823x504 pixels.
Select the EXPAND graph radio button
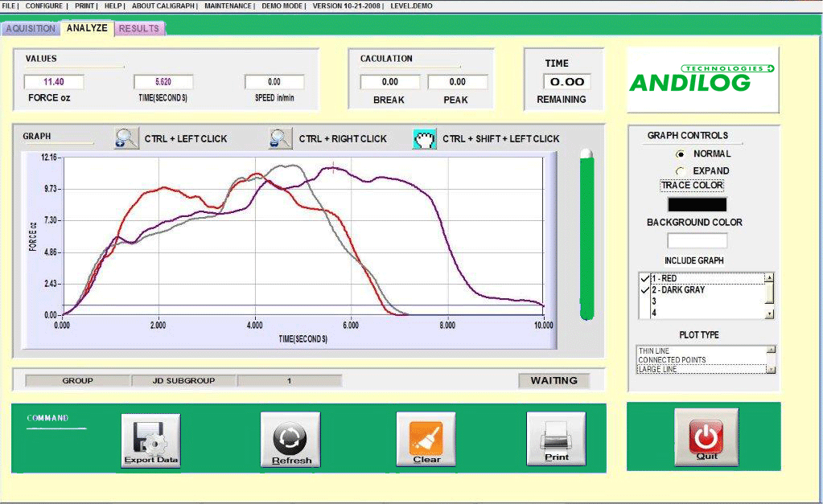(x=681, y=170)
